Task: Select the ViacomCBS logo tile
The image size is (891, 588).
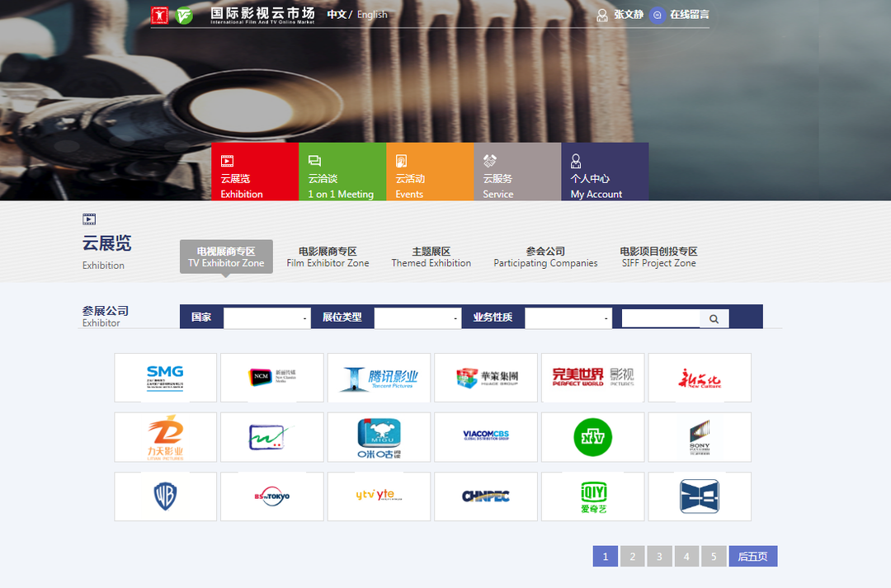Action: tap(485, 437)
